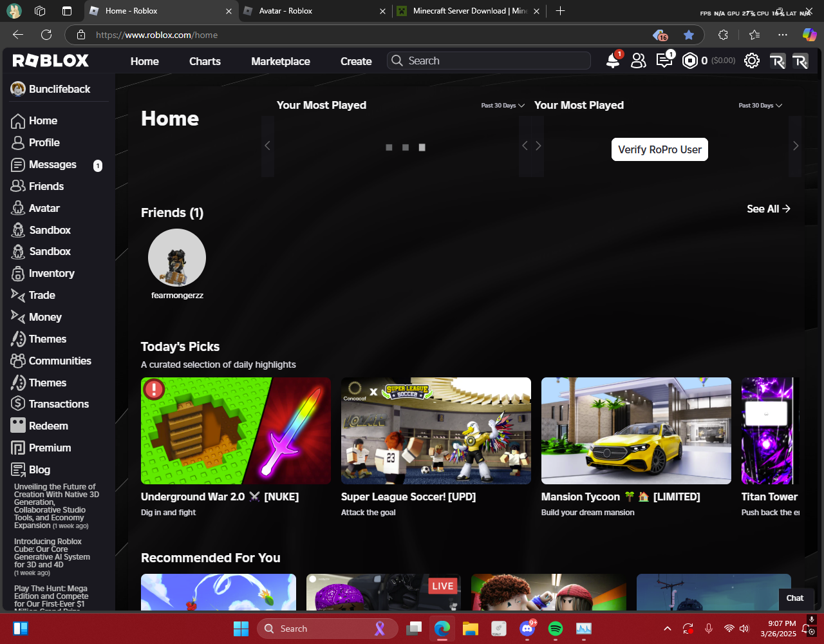Click the Roblox search field
This screenshot has height=644, width=824.
(x=489, y=61)
